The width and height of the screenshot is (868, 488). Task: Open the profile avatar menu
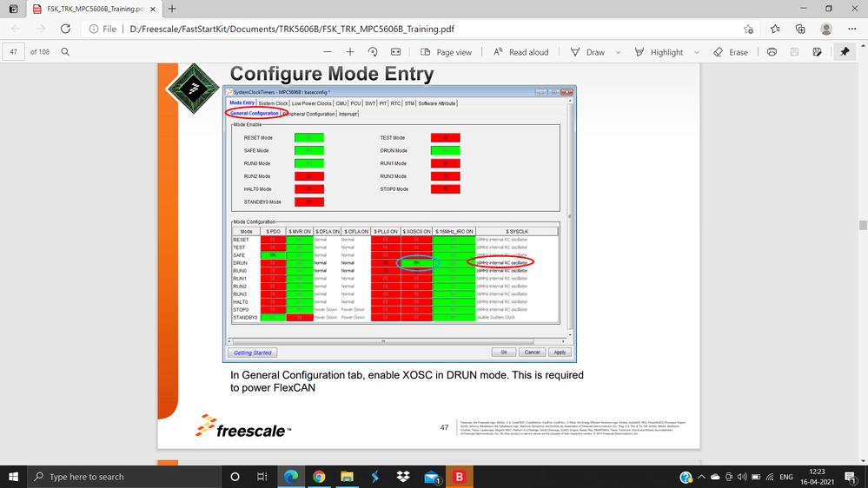[826, 29]
